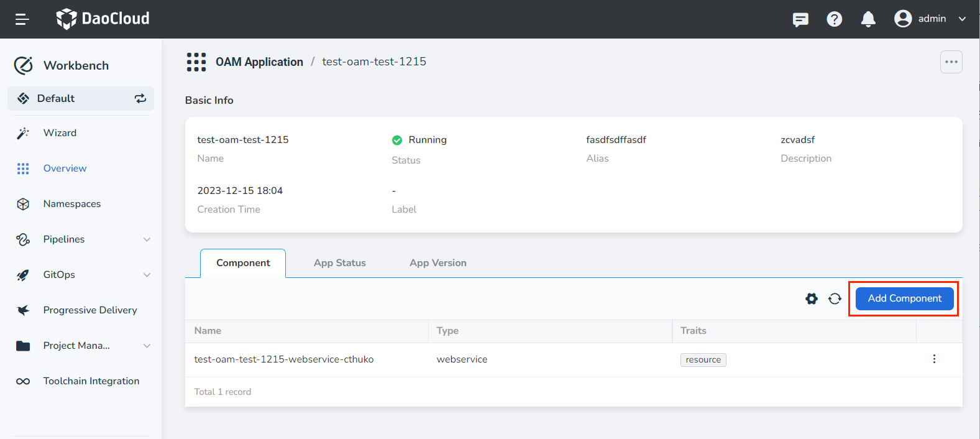Switch to the App Version tab

437,263
